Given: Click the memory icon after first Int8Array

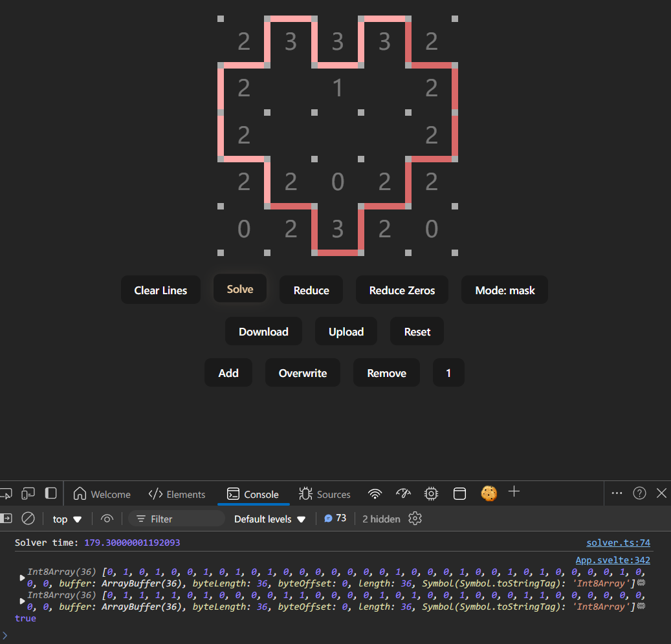Looking at the screenshot, I should 641,583.
